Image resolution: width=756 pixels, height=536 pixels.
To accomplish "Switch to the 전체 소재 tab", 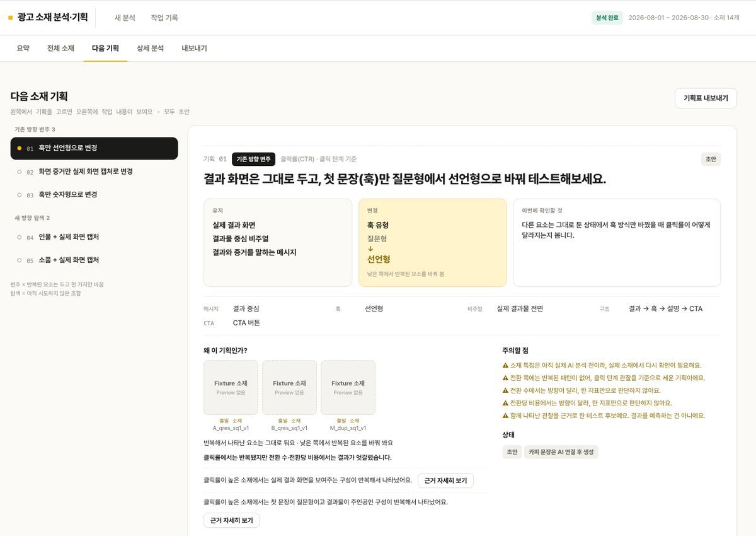I will tap(60, 48).
